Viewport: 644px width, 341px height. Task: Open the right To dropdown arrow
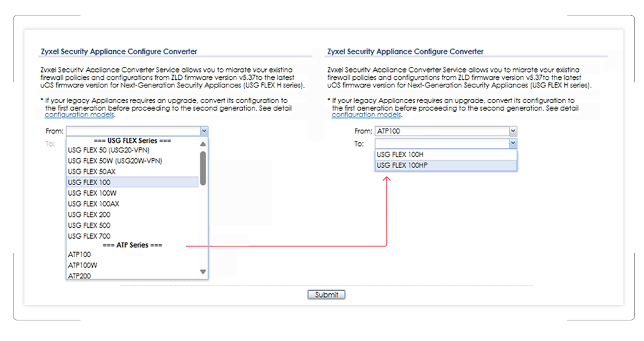[513, 143]
